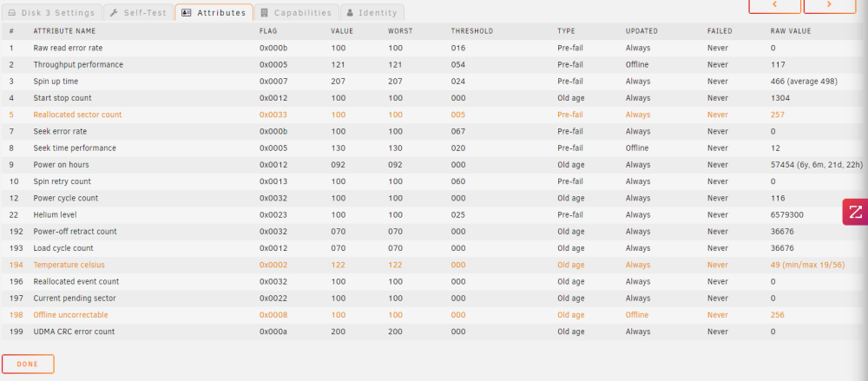The image size is (868, 381).
Task: Click raw value 466 (average 498)
Action: tap(804, 82)
